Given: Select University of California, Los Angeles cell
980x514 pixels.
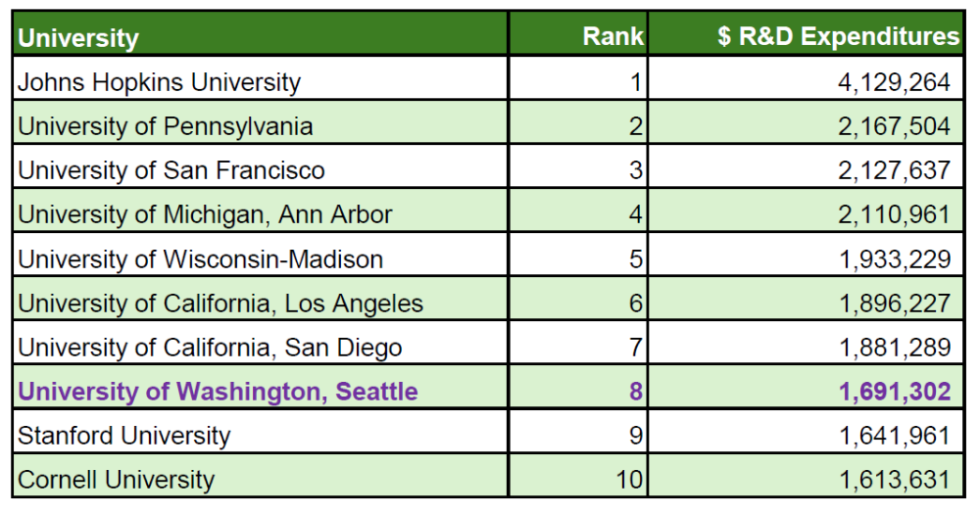Looking at the screenshot, I should click(220, 304).
